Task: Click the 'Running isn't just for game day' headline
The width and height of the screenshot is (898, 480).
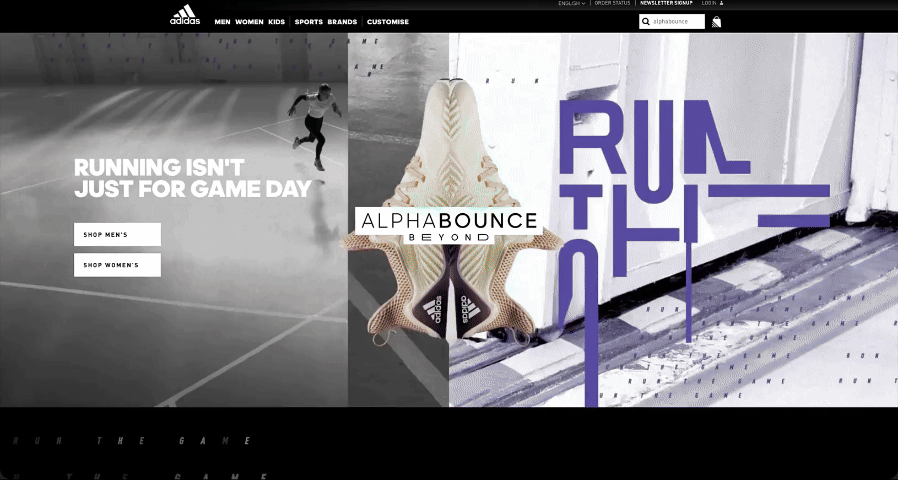Action: [x=193, y=178]
